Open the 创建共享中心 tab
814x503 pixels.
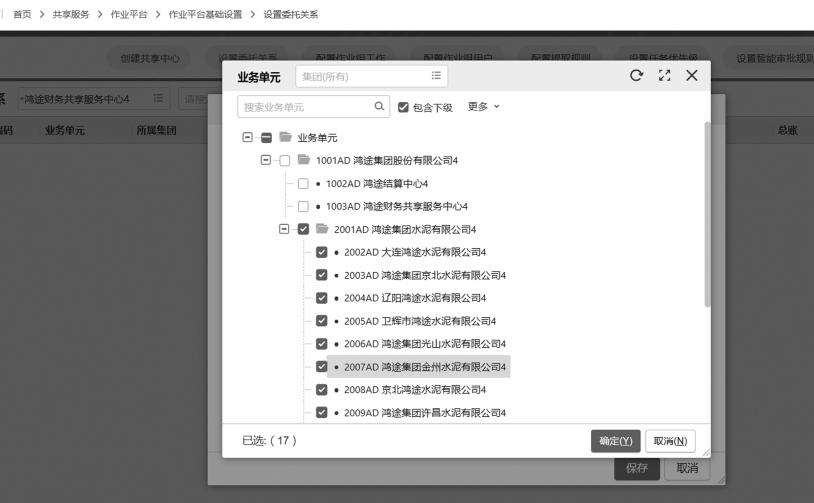(150, 58)
